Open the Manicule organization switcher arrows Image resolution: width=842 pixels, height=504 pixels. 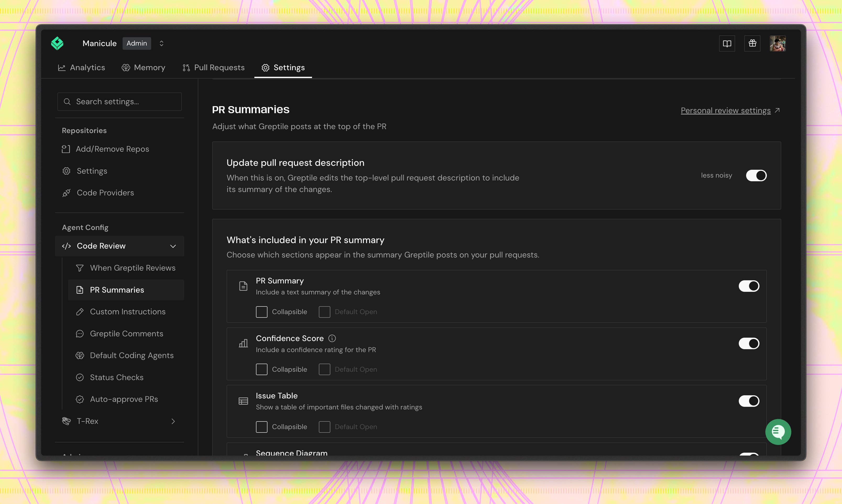pos(162,43)
